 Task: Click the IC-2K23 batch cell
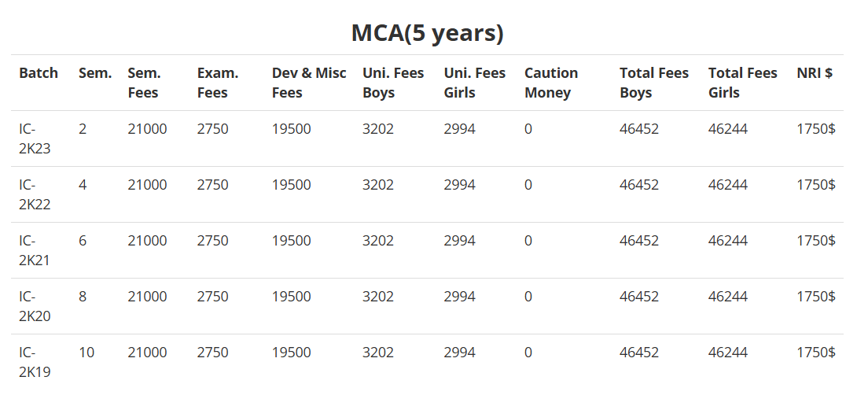[35, 139]
